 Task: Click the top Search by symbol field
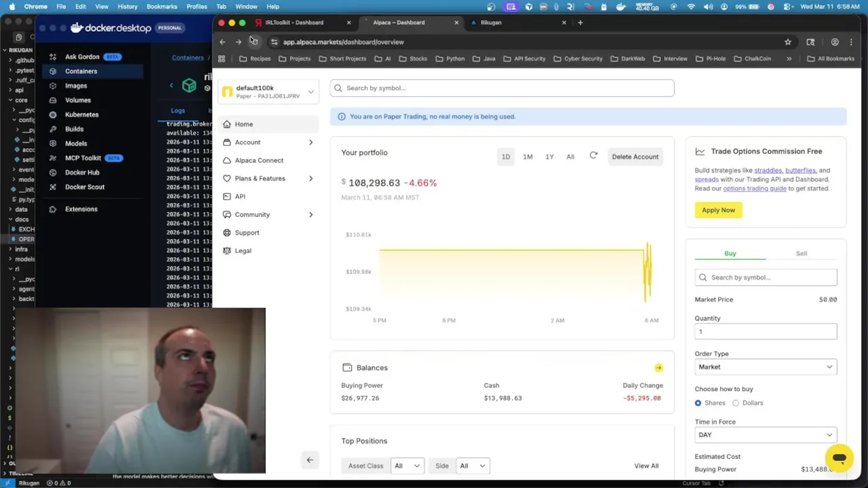coord(502,88)
